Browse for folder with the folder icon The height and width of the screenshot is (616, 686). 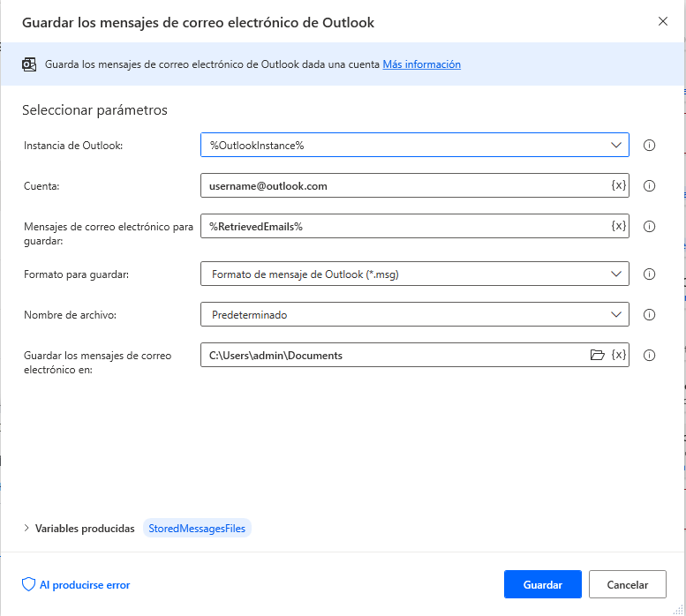tap(597, 355)
